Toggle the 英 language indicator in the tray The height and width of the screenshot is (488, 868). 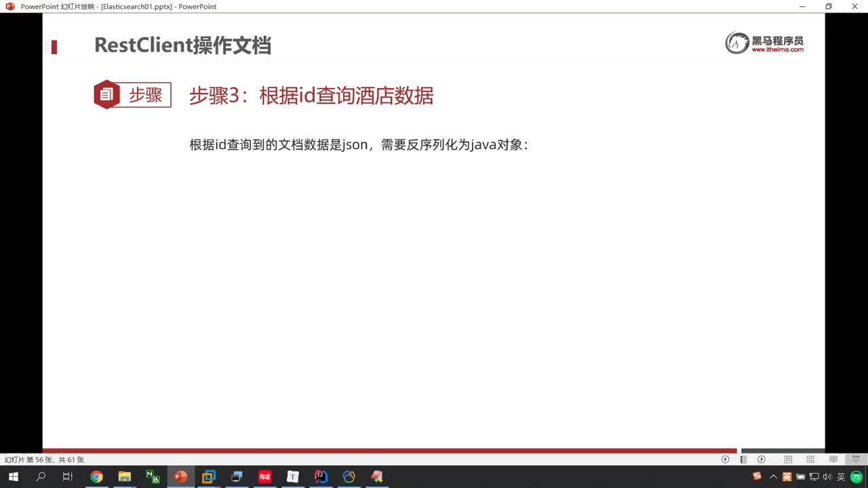click(841, 476)
